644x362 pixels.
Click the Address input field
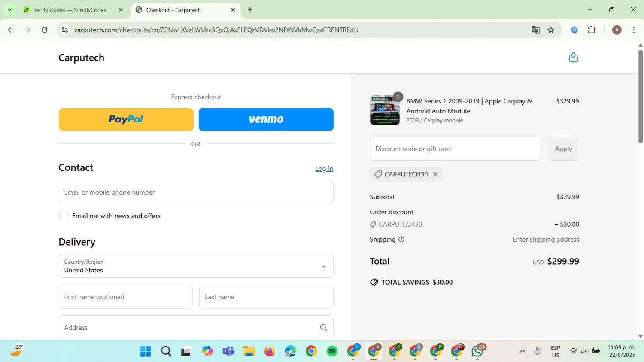pos(196,328)
